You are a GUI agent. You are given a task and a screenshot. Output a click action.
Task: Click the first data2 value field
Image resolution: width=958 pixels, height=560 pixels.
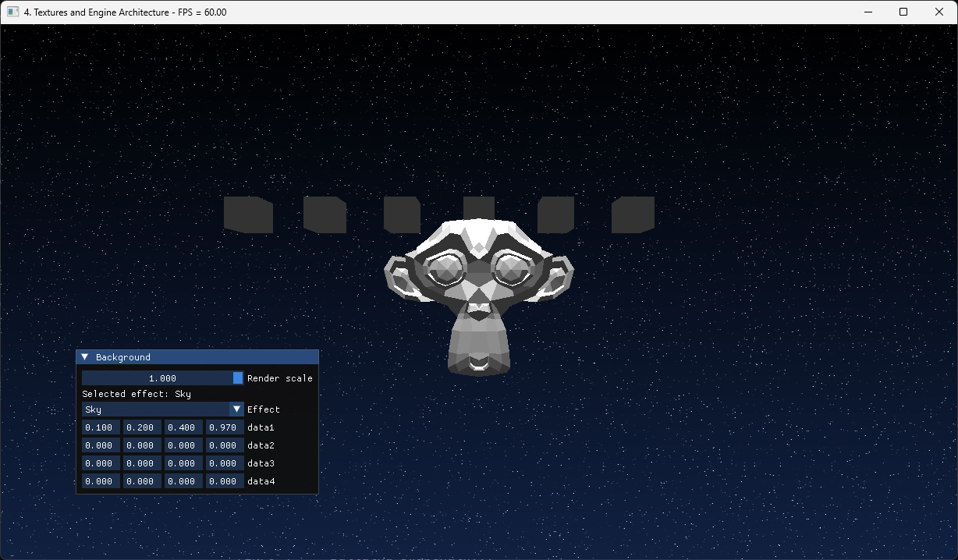pos(101,445)
